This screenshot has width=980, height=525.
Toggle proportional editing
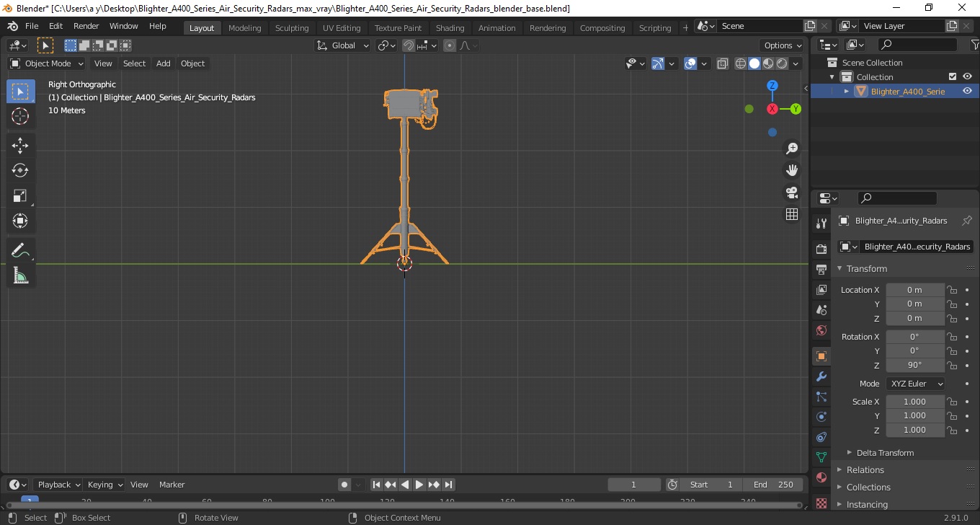click(x=450, y=45)
